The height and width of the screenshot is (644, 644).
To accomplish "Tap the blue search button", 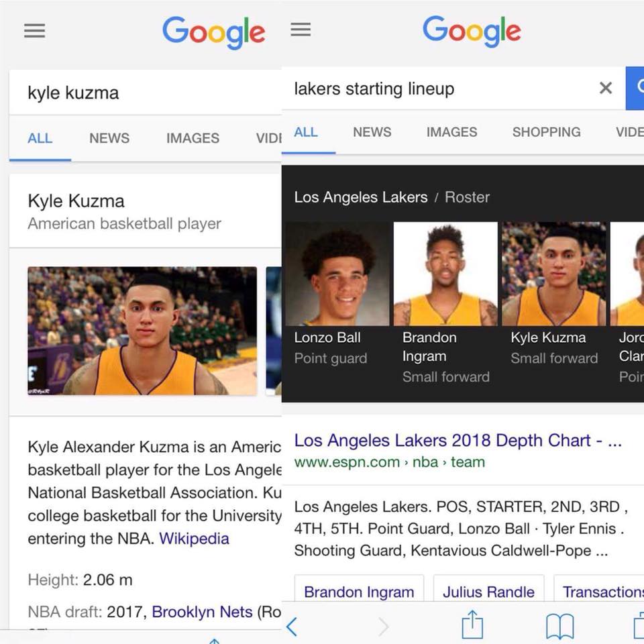I will coord(635,88).
